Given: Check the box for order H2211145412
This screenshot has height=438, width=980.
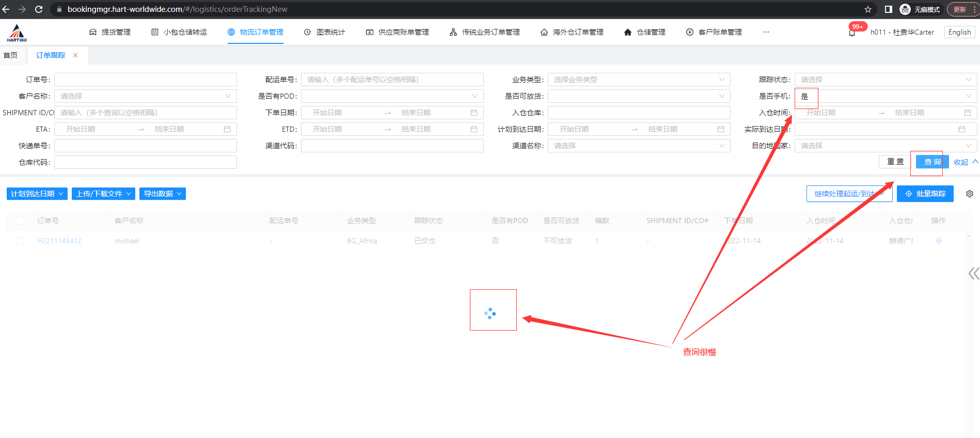Looking at the screenshot, I should (x=20, y=241).
